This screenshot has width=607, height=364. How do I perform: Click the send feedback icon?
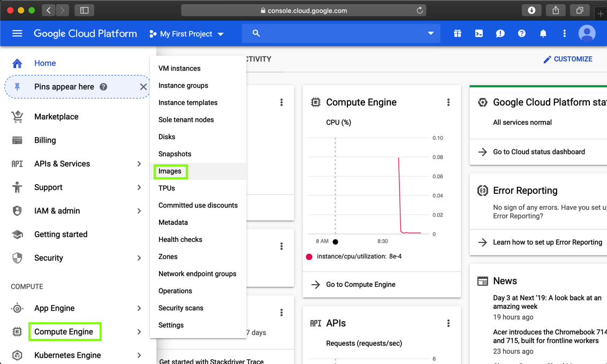[x=500, y=34]
